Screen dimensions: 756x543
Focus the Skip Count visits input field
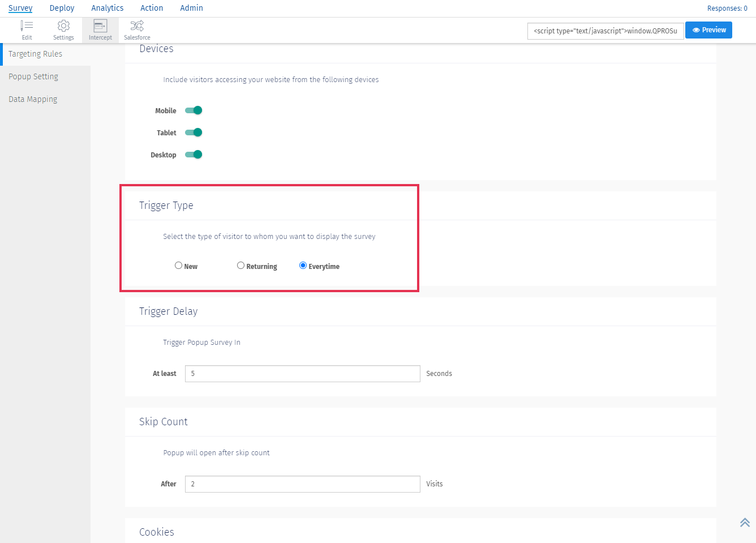click(302, 484)
